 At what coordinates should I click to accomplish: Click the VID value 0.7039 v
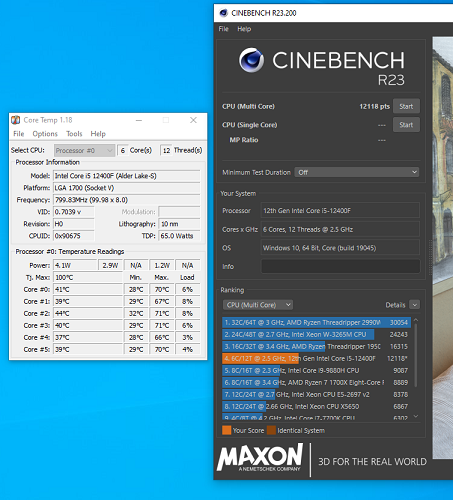[x=74, y=212]
